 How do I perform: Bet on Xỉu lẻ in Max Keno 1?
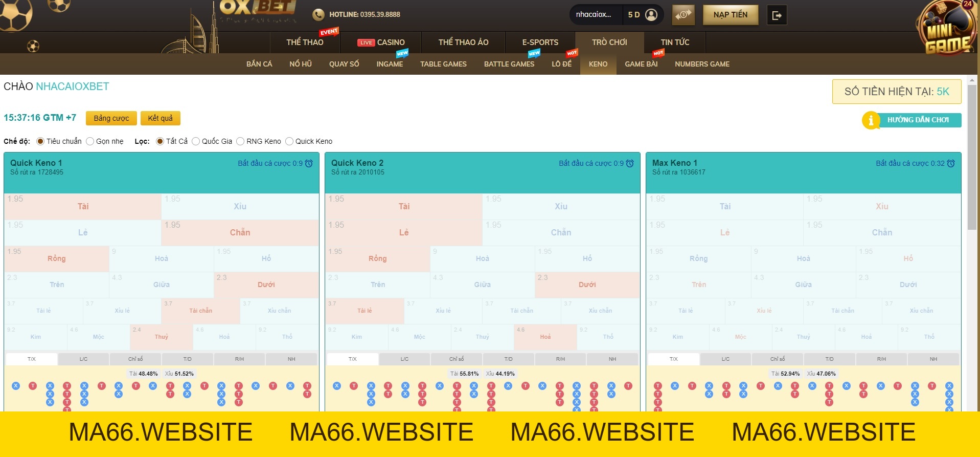764,311
